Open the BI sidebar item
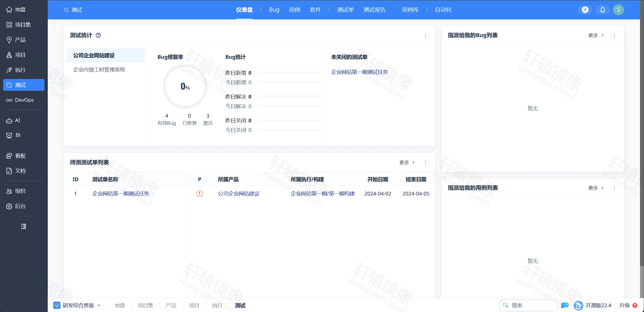Viewport: 644px width, 312px height. 24,135
